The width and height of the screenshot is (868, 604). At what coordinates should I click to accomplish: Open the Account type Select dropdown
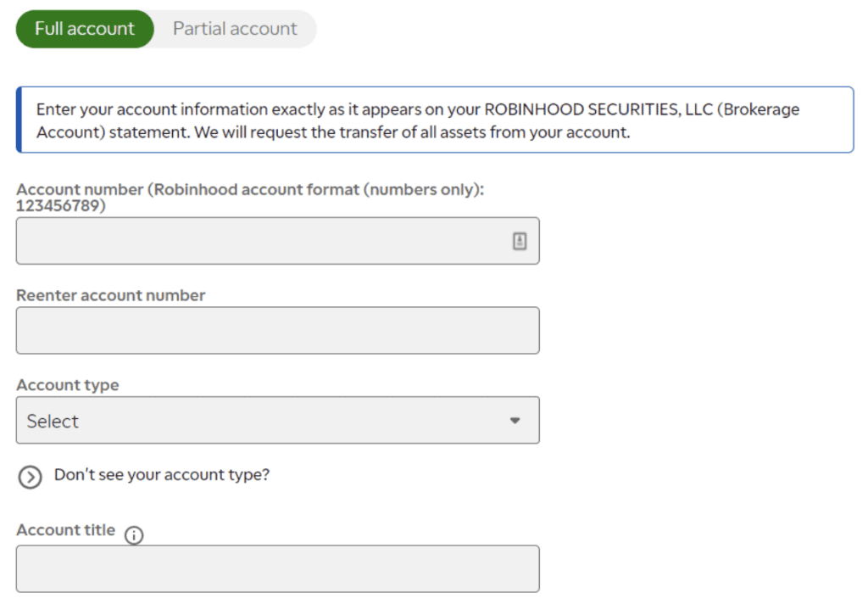(277, 420)
